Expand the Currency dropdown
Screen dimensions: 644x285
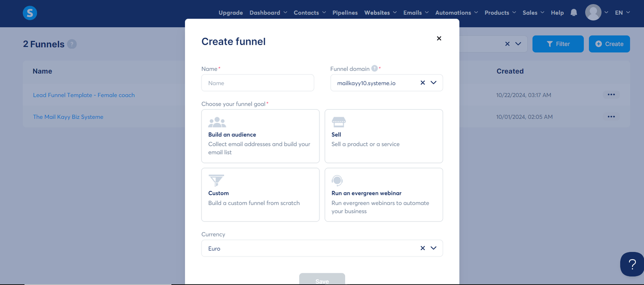pos(434,248)
